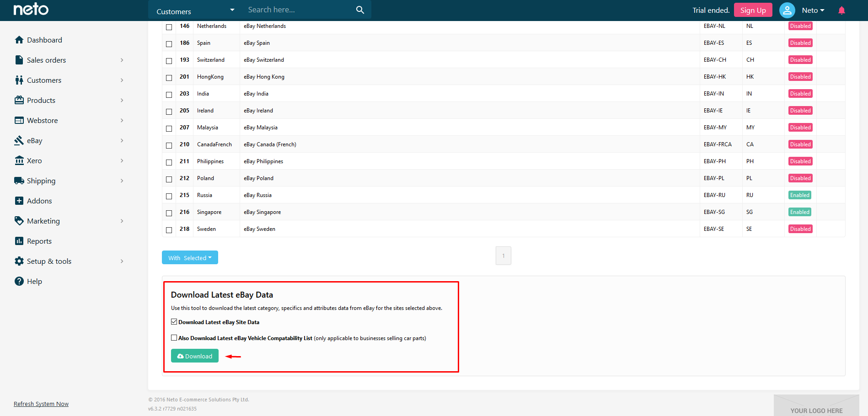
Task: Click the eBay gavel icon
Action: click(19, 140)
